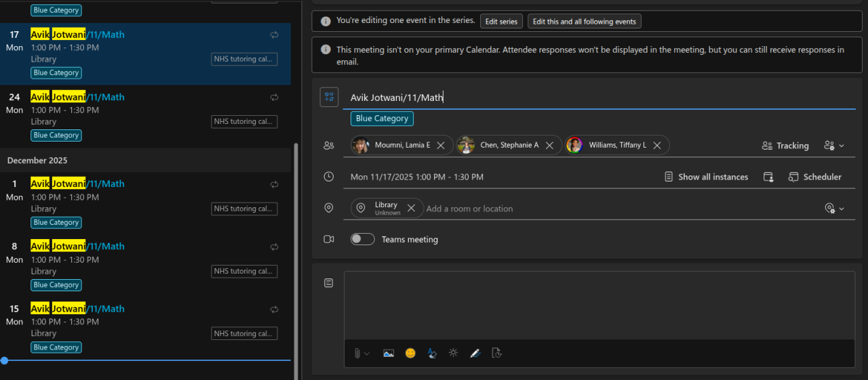Click the Blue Category tag under the title
This screenshot has height=380, width=868.
(x=382, y=119)
